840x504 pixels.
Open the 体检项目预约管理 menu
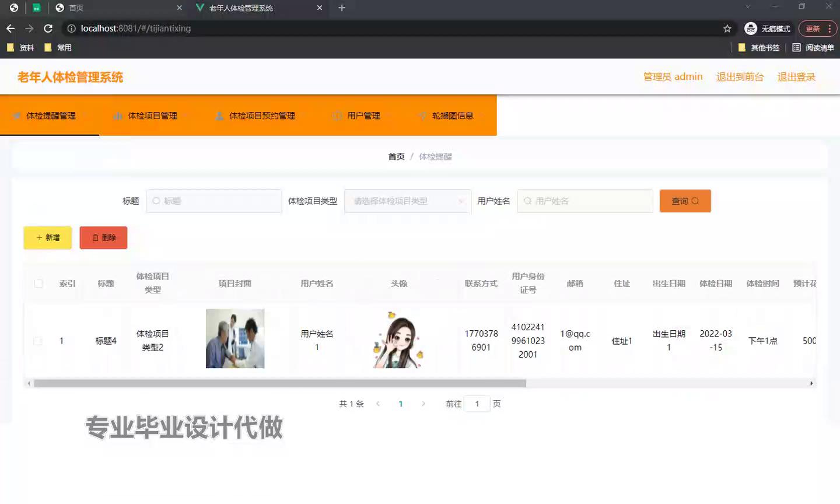pyautogui.click(x=256, y=116)
